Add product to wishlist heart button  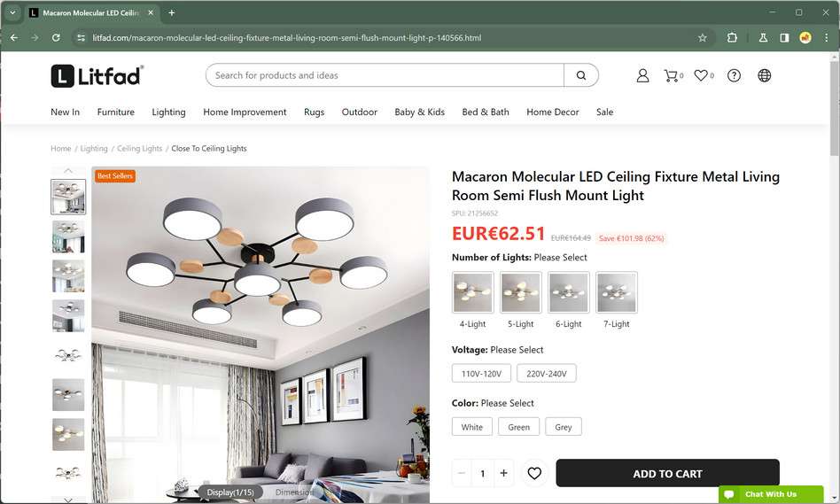click(534, 473)
